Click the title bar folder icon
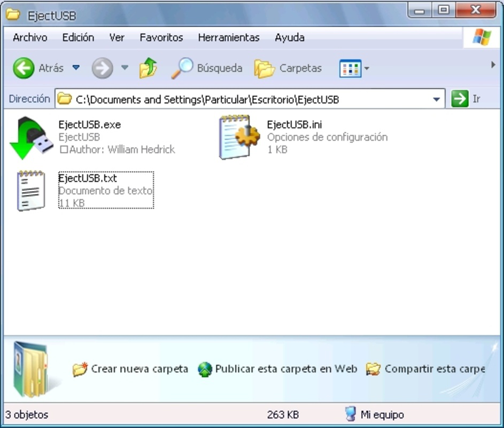Viewport: 504px width, 428px height. (13, 14)
